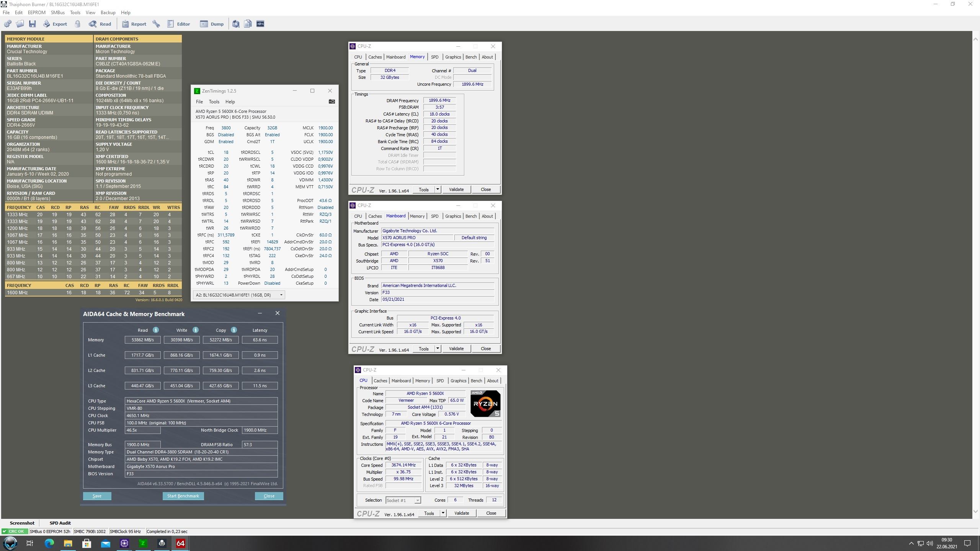Open the About tab in bottom CPU-Z window
The image size is (980, 551).
click(493, 381)
